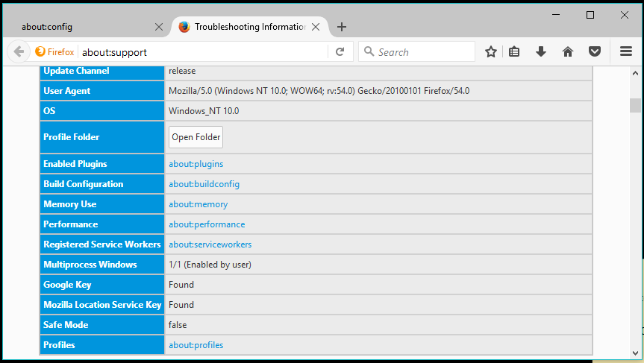Click the Back arrow navigation button
Image resolution: width=644 pixels, height=363 pixels.
19,52
